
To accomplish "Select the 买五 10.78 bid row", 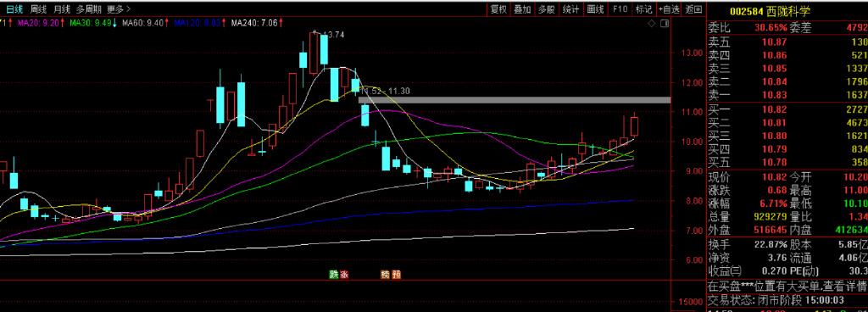I will coord(787,162).
